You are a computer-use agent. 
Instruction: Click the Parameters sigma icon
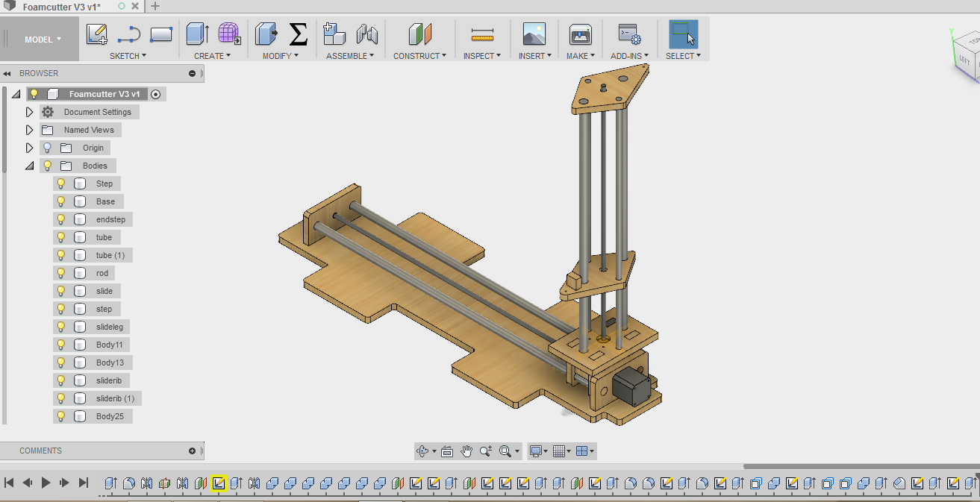(x=299, y=34)
